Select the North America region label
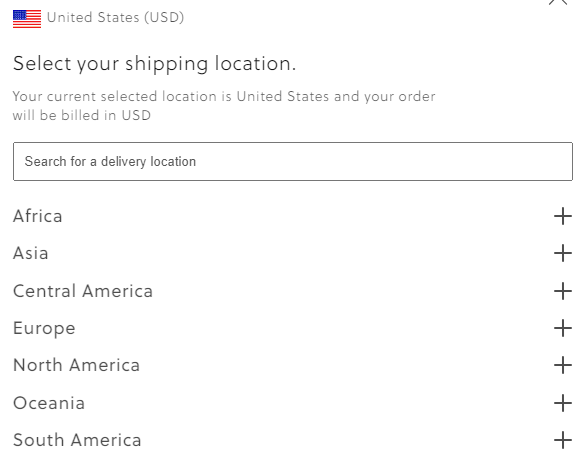The image size is (586, 459). tap(77, 365)
